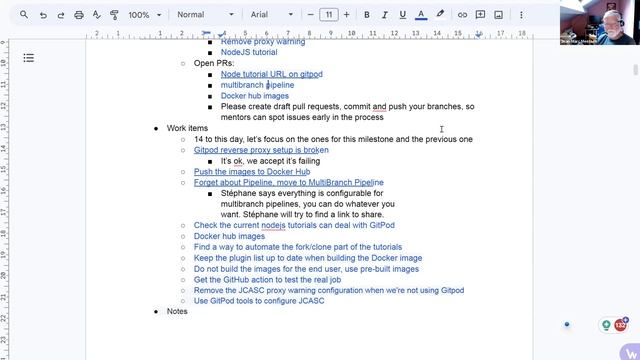Print the document

tap(79, 15)
